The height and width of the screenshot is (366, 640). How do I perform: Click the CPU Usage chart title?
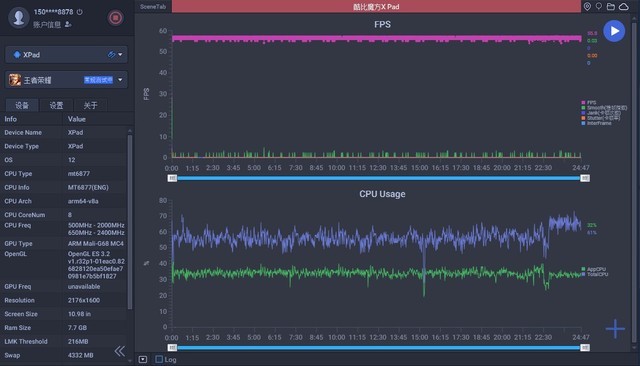click(382, 194)
